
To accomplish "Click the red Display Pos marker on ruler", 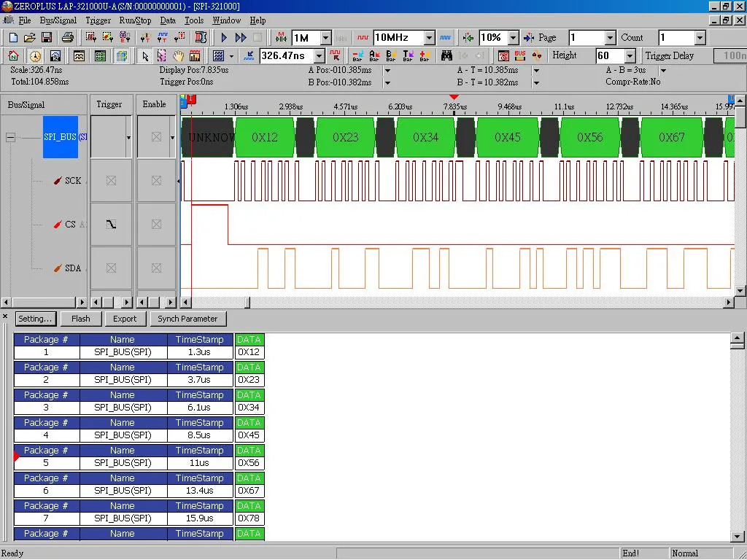I will pyautogui.click(x=454, y=97).
